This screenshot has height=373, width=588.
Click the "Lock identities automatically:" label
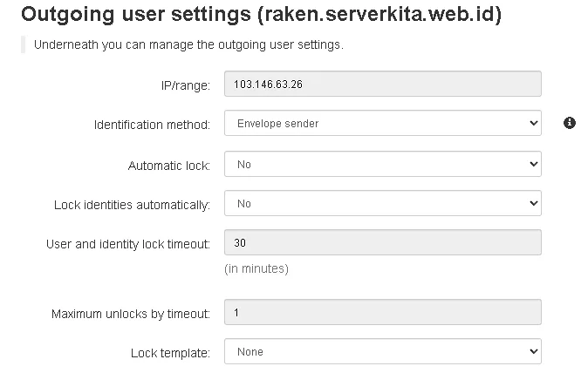click(x=132, y=205)
